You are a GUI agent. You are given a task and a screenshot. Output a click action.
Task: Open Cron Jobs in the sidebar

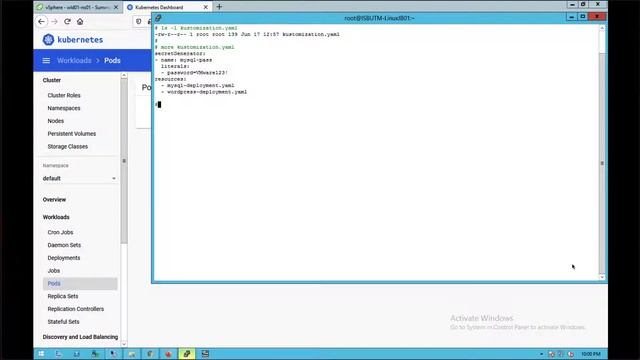[60, 232]
